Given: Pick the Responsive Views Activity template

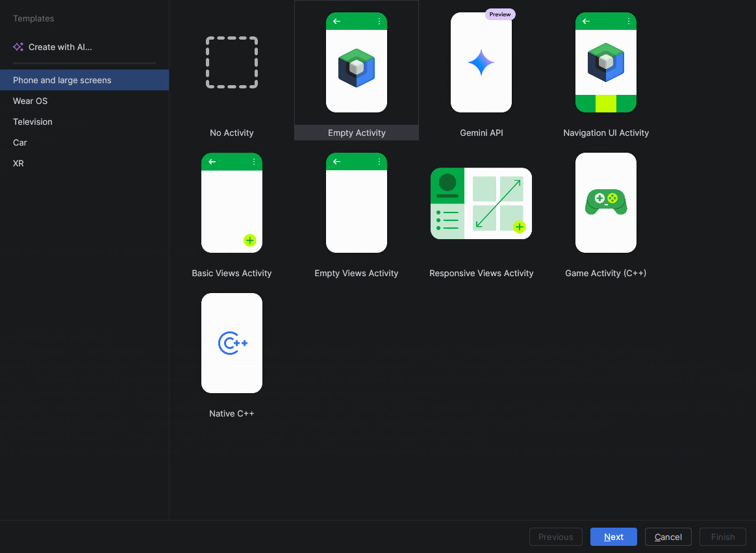Looking at the screenshot, I should click(481, 203).
